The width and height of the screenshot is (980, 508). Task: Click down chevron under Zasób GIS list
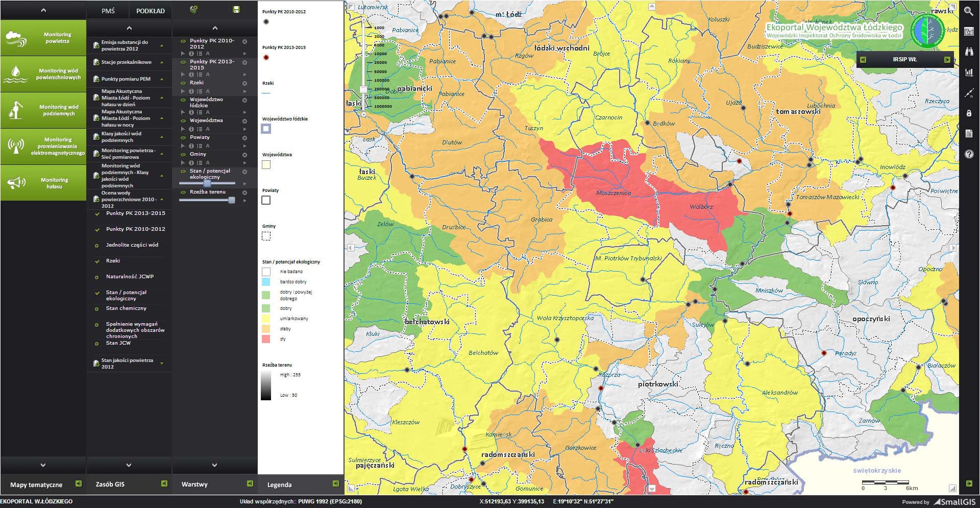(x=129, y=465)
